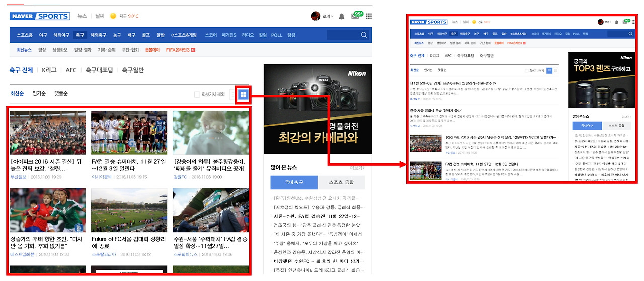This screenshot has width=644, height=281.
Task: Click 뉴스 link beside left page logo
Action: pyautogui.click(x=82, y=16)
